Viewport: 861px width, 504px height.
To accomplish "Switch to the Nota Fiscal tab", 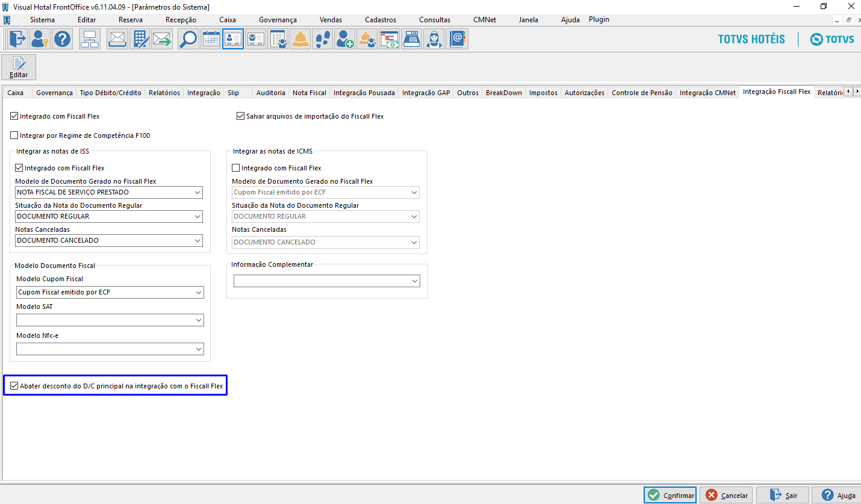I will point(309,93).
